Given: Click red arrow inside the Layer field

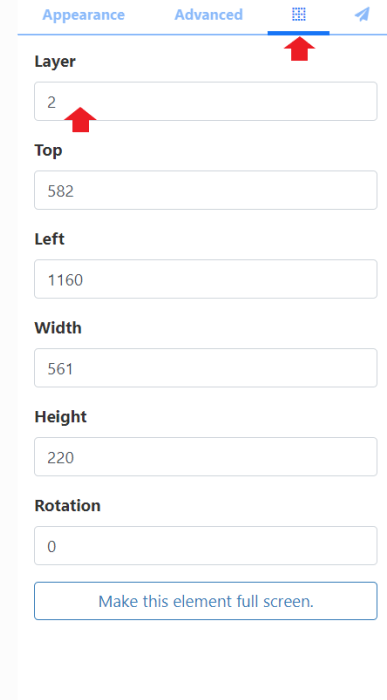Looking at the screenshot, I should click(x=80, y=120).
